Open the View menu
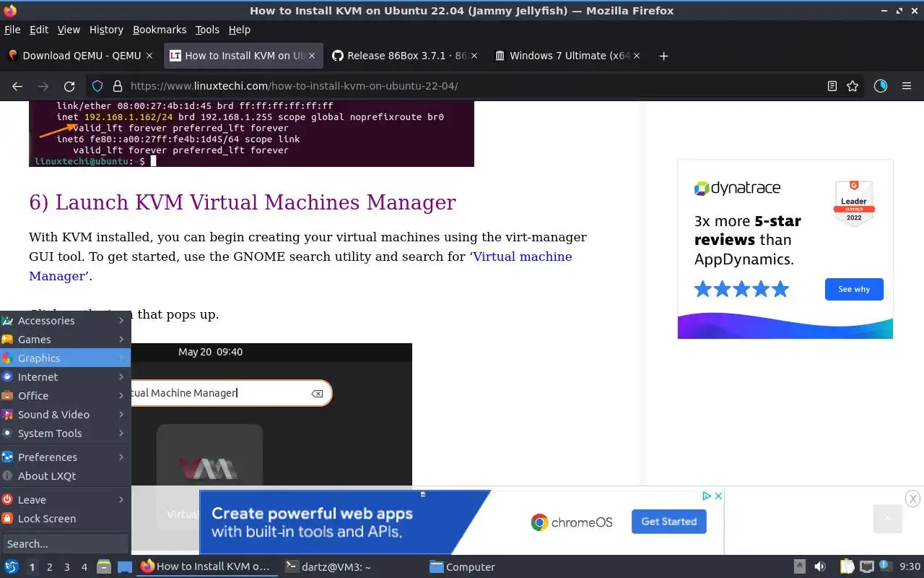This screenshot has width=924, height=578. click(x=69, y=30)
